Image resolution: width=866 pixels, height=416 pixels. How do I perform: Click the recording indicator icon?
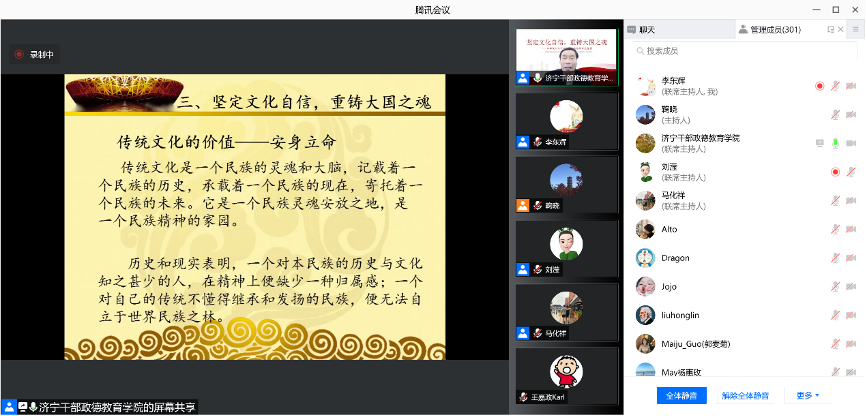19,54
